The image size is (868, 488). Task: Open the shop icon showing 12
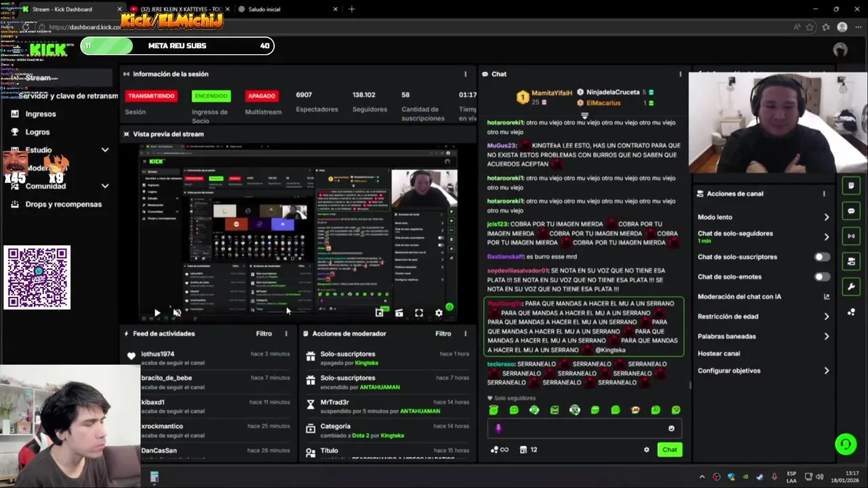click(x=528, y=449)
